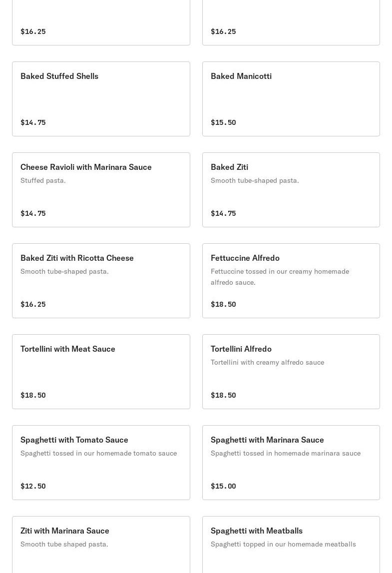Open the Baked Stuffed Shells menu item

coord(59,76)
